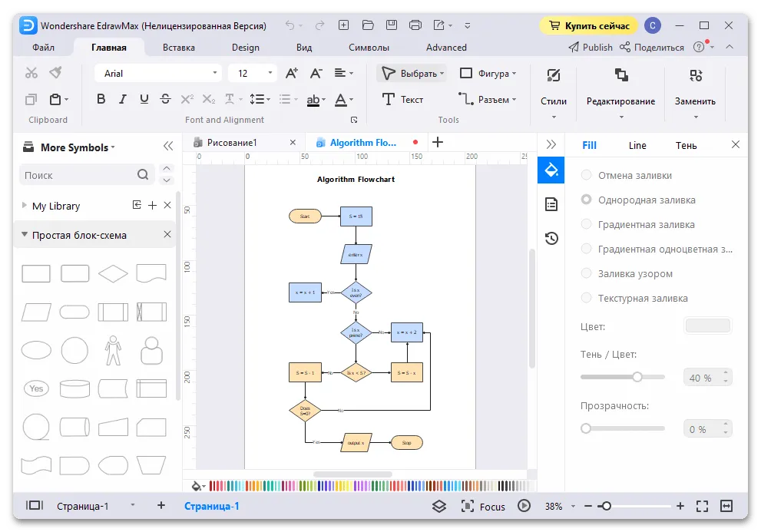Increase font size with A+ icon
Screen dimensions: 761x532
pyautogui.click(x=292, y=73)
